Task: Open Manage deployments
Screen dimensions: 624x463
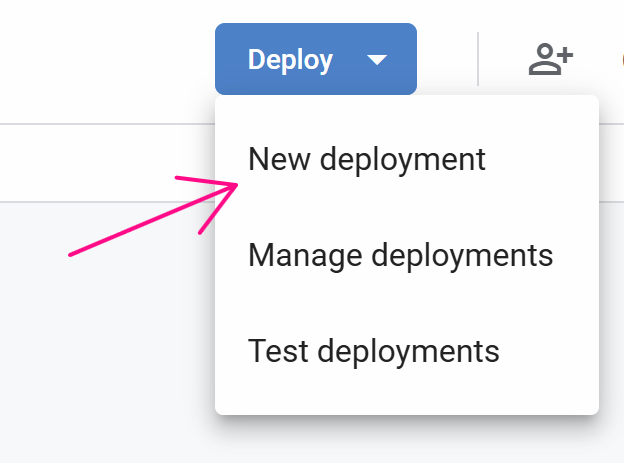Action: click(400, 255)
